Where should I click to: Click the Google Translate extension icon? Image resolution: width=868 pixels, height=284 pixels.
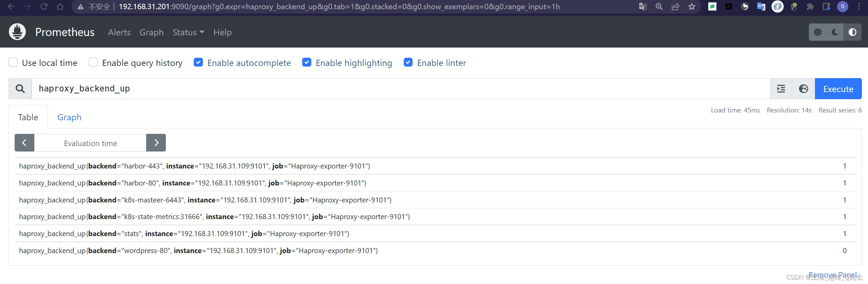coord(761,6)
